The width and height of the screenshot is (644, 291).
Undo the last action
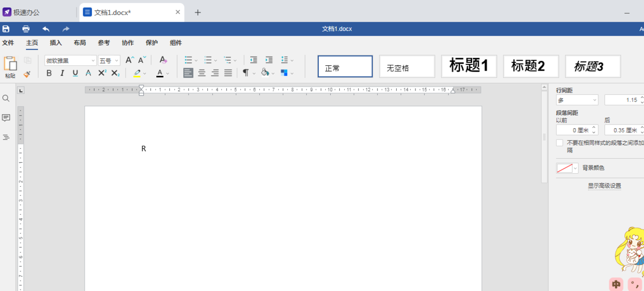[x=46, y=29]
